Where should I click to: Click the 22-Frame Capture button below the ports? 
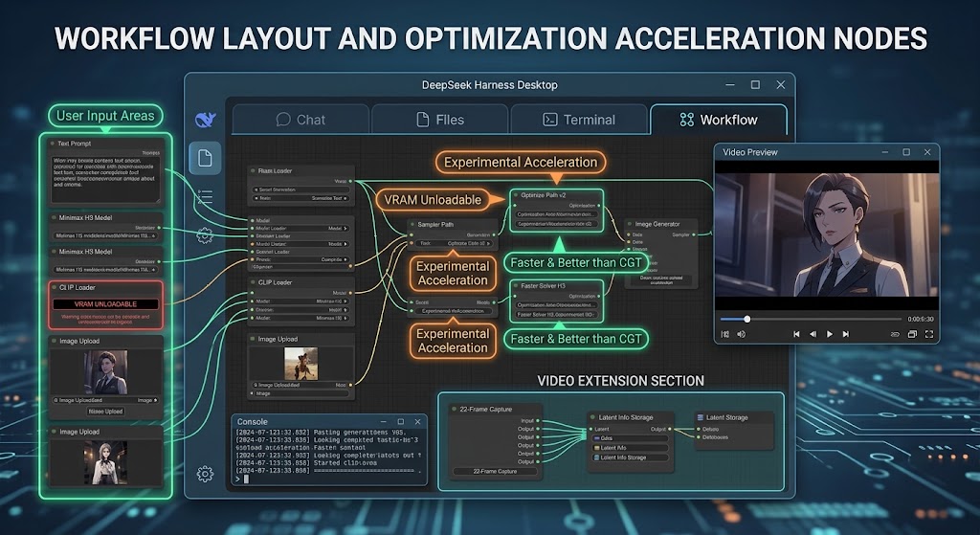(x=495, y=471)
